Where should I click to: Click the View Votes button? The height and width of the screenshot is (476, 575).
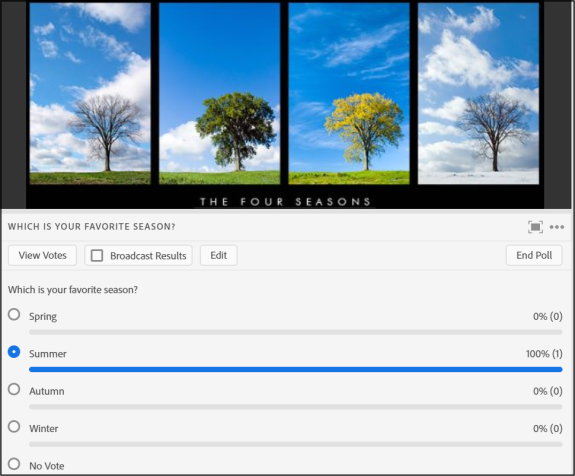tap(43, 255)
